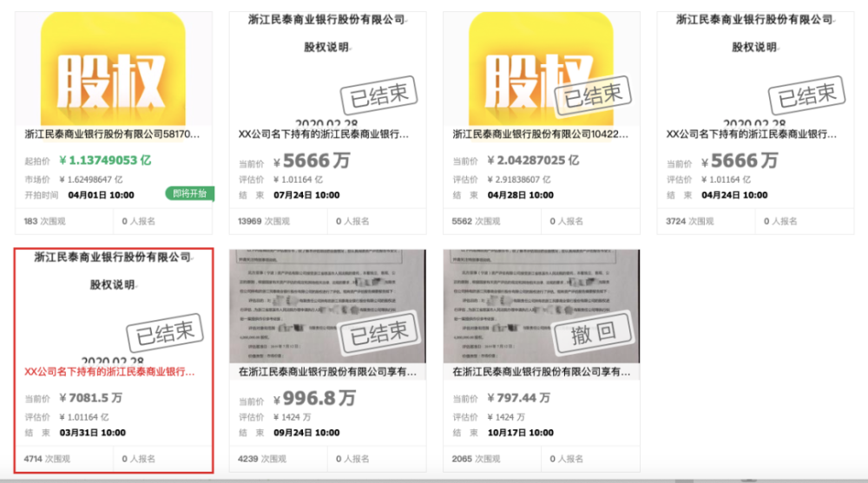The height and width of the screenshot is (483, 868).
Task: Click 0 人报名 on the 13969 次围观 card
Action: point(352,221)
